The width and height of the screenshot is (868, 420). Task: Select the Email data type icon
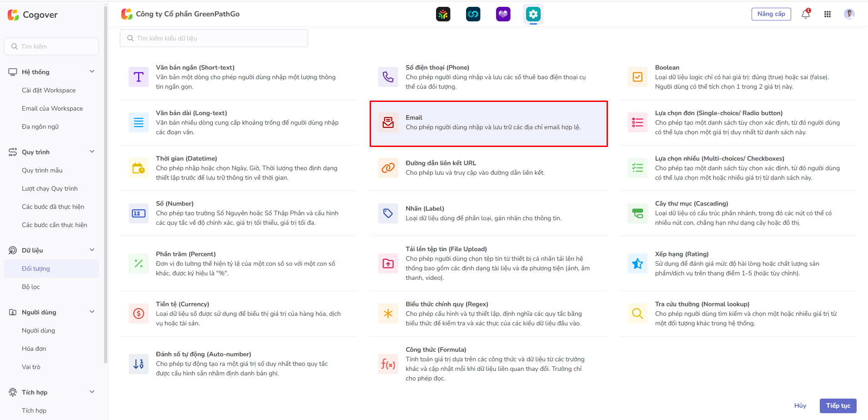click(388, 122)
